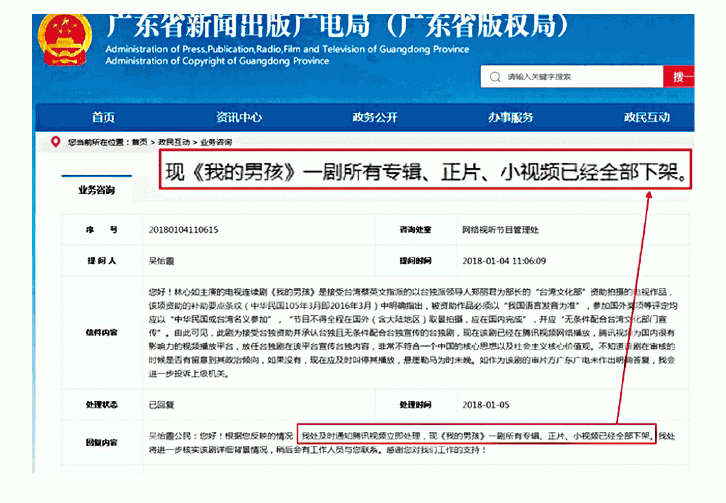Click the timestamp 2018-01-04 11:06:09
726x503 pixels.
click(x=504, y=261)
